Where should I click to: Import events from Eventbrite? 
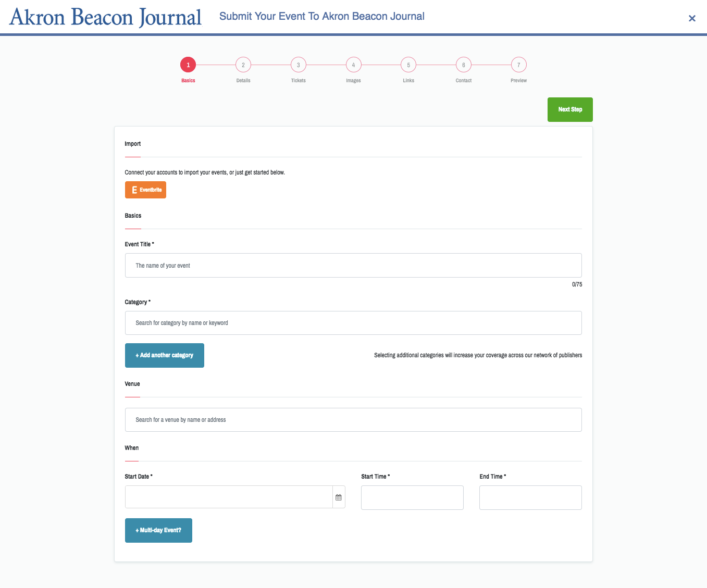pos(145,190)
